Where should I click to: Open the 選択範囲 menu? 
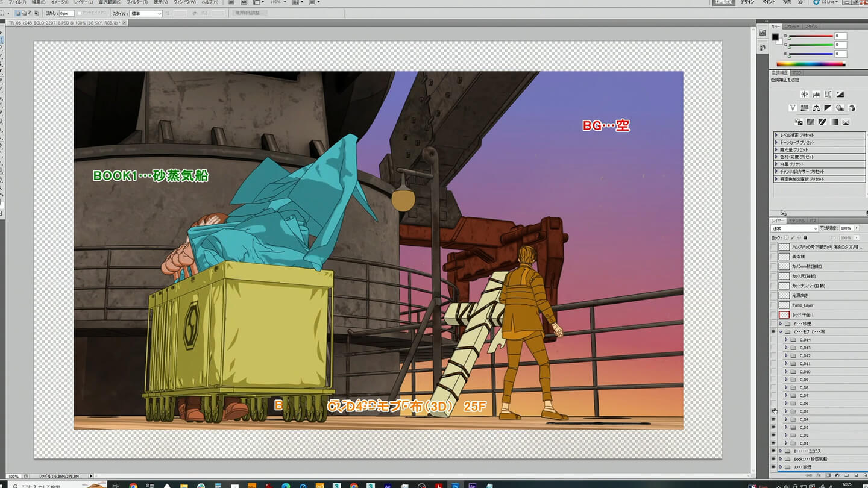tap(109, 2)
